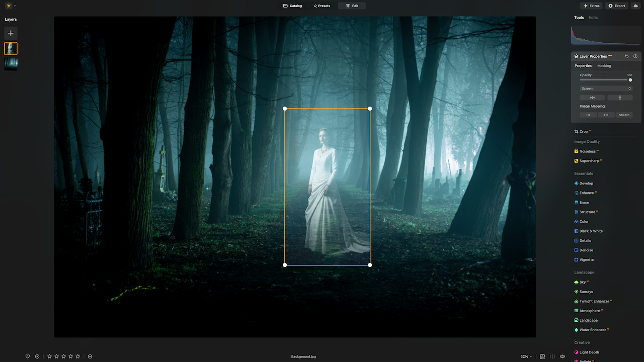The height and width of the screenshot is (362, 644).
Task: Open the Sunrays tool
Action: [x=584, y=292]
